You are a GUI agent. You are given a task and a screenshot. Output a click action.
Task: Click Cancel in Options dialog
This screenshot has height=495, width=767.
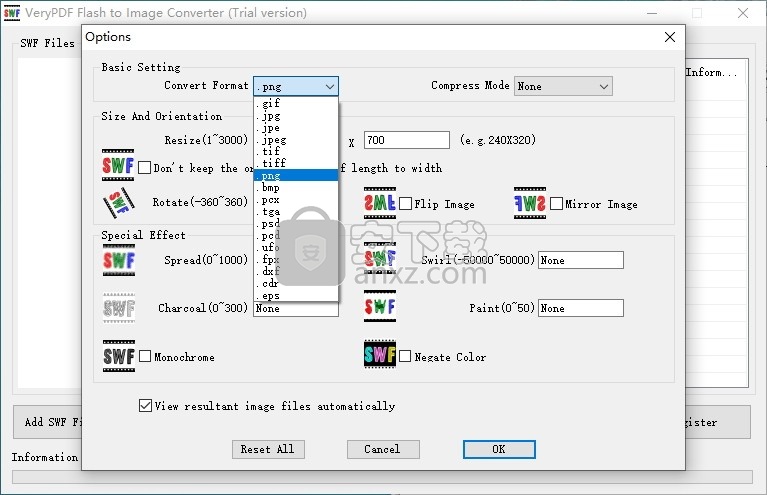383,449
